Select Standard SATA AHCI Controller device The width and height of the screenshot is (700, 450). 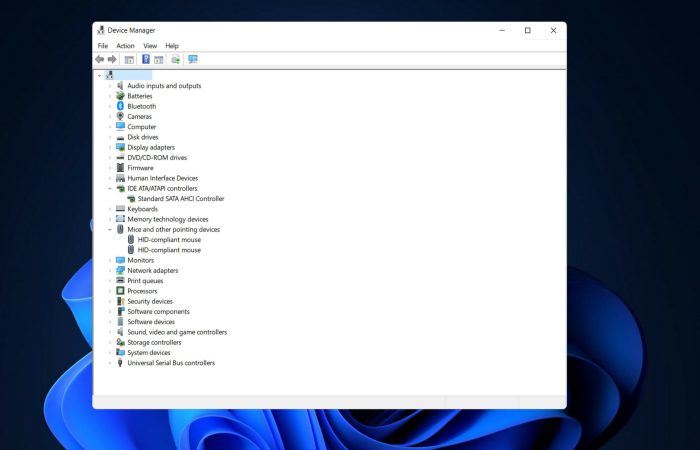[x=181, y=199]
